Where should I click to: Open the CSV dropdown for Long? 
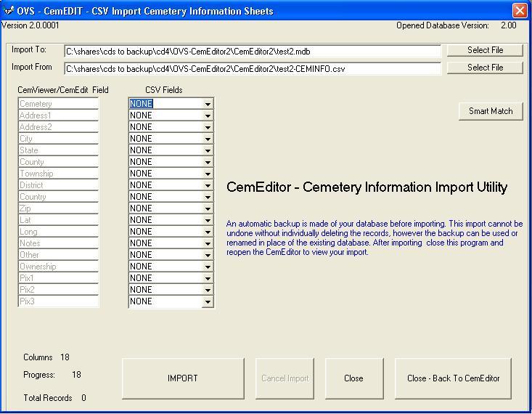coord(208,232)
